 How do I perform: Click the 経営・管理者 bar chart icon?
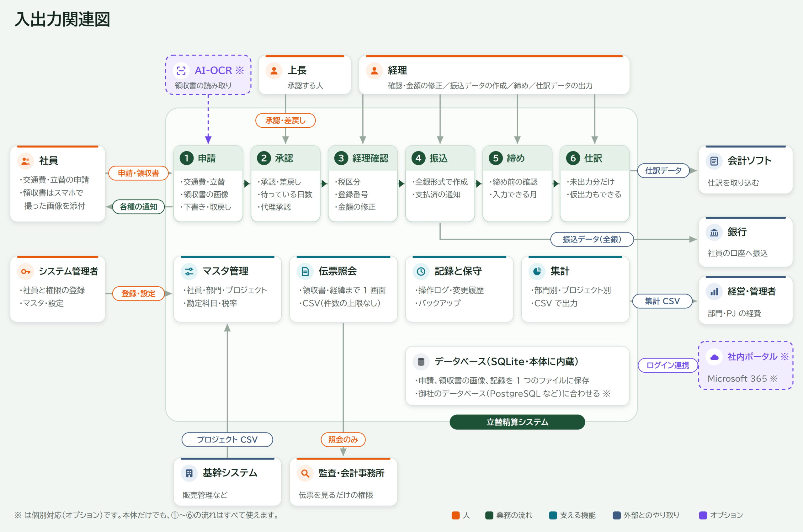pos(714,292)
